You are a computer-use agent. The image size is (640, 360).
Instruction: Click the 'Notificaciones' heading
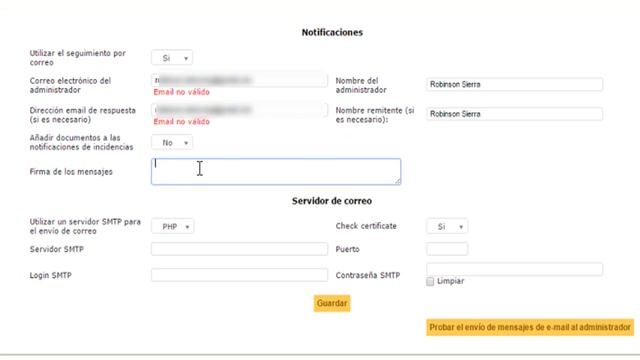332,32
